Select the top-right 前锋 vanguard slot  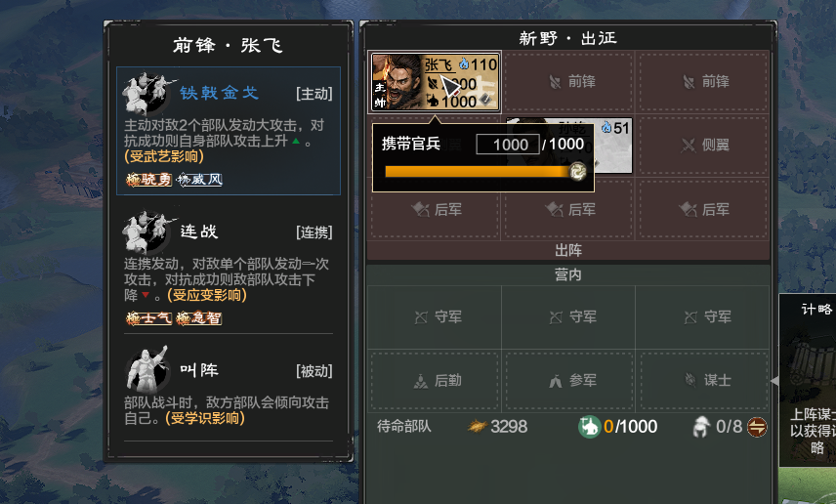704,82
